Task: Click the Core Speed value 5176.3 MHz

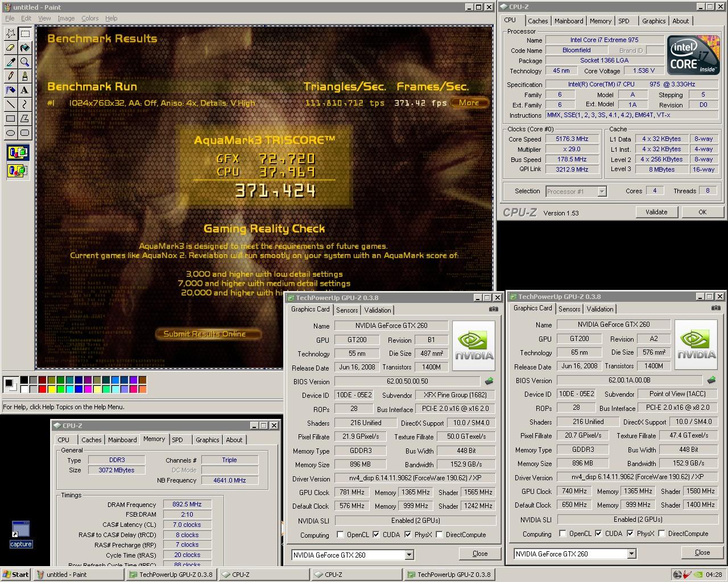Action: pos(573,139)
